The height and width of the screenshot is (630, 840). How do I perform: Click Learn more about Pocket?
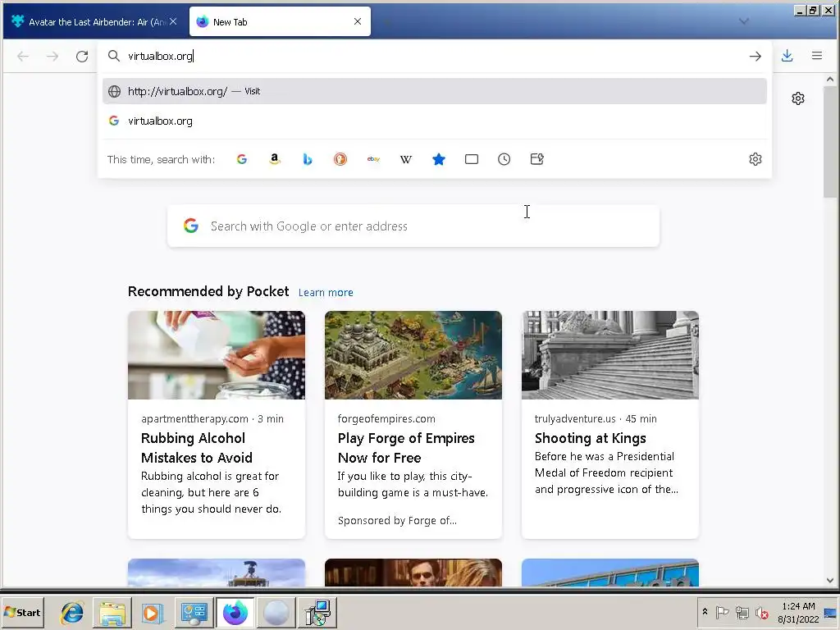326,293
